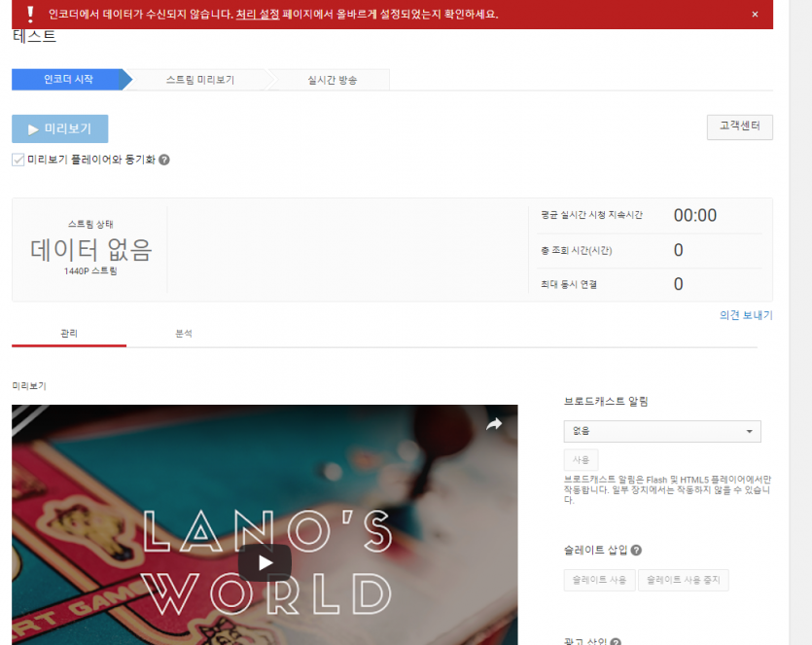Click the 슬레이트 사용 중지 button

(x=683, y=580)
